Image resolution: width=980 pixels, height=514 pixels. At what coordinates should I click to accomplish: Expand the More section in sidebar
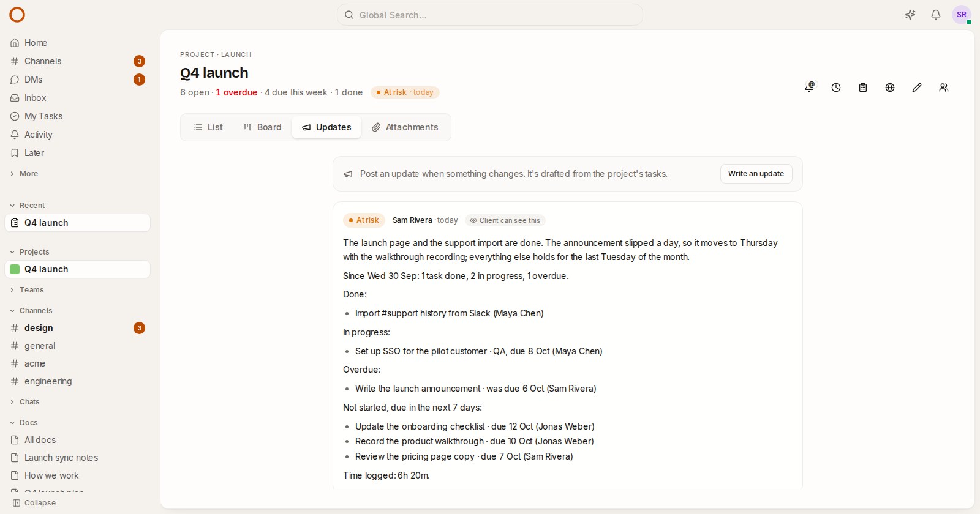pos(24,174)
